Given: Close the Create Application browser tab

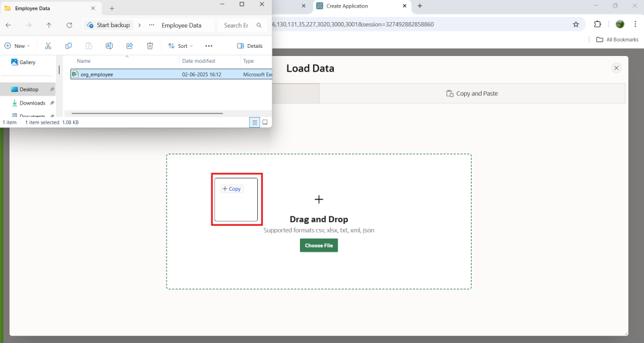Looking at the screenshot, I should click(x=404, y=6).
